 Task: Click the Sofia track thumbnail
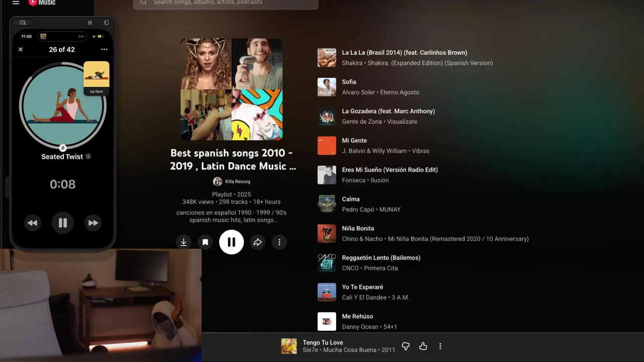(x=327, y=87)
